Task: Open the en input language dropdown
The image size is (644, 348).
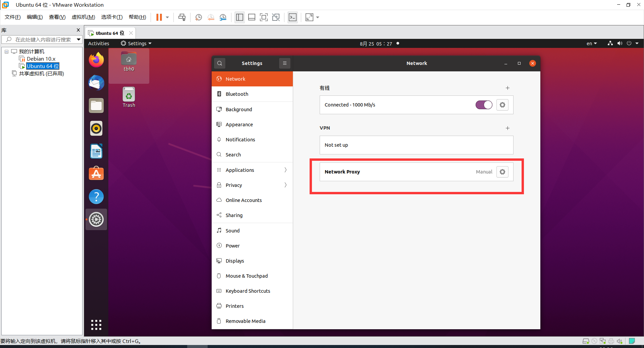Action: [x=591, y=44]
